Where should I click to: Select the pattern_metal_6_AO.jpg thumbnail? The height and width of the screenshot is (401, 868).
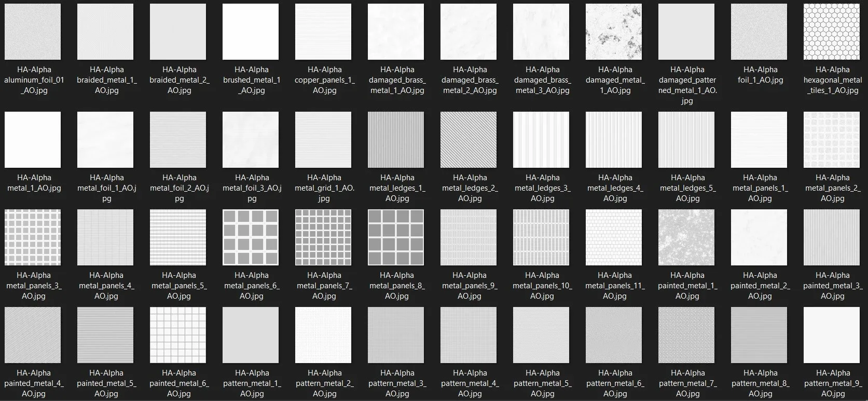pyautogui.click(x=614, y=335)
